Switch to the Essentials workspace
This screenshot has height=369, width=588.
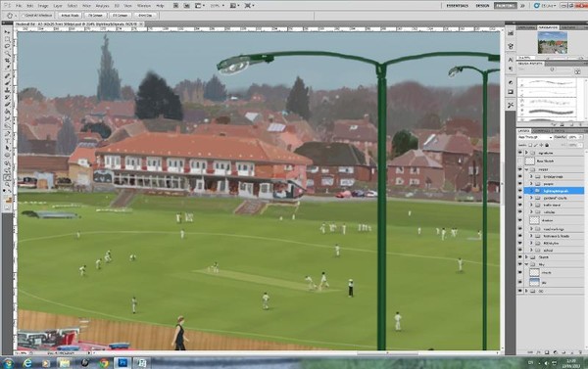pyautogui.click(x=457, y=6)
